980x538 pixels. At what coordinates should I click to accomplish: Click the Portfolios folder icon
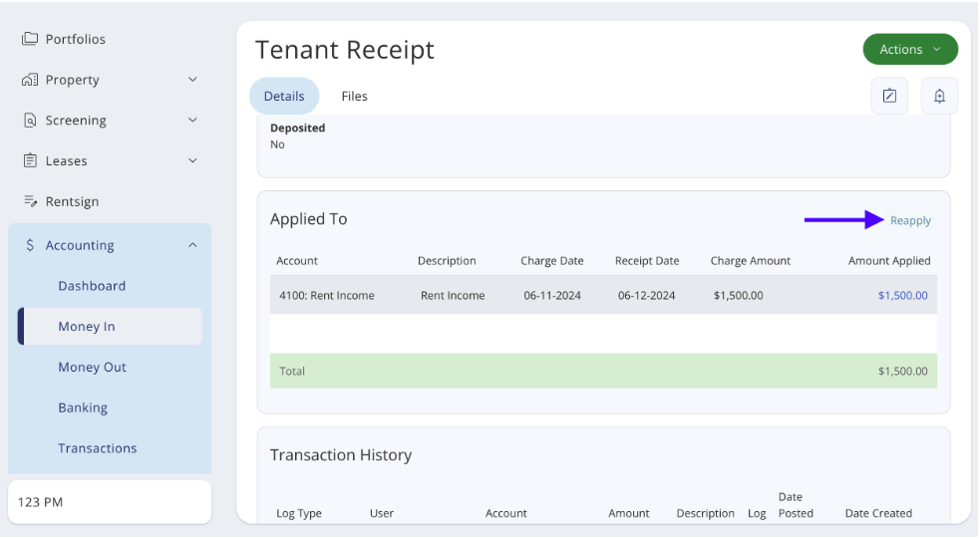(30, 39)
